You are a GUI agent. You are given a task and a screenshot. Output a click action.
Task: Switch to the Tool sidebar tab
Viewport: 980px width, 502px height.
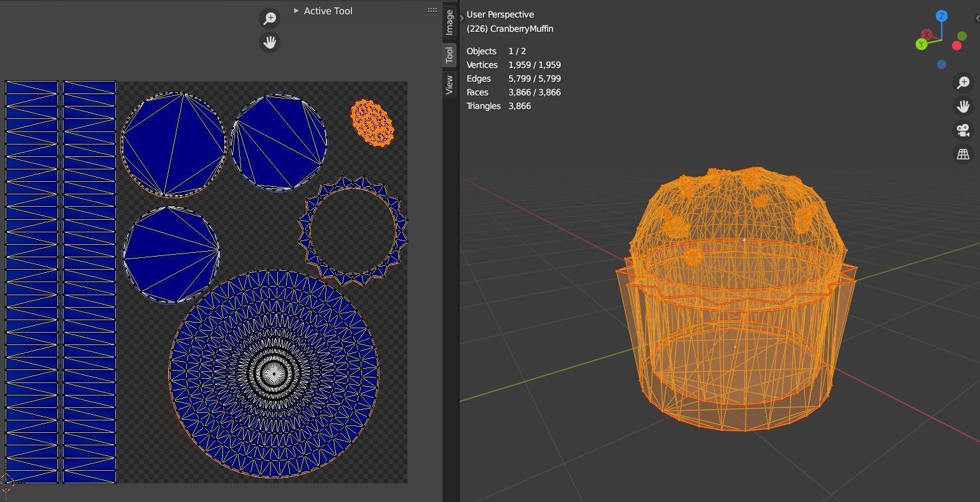pyautogui.click(x=449, y=55)
